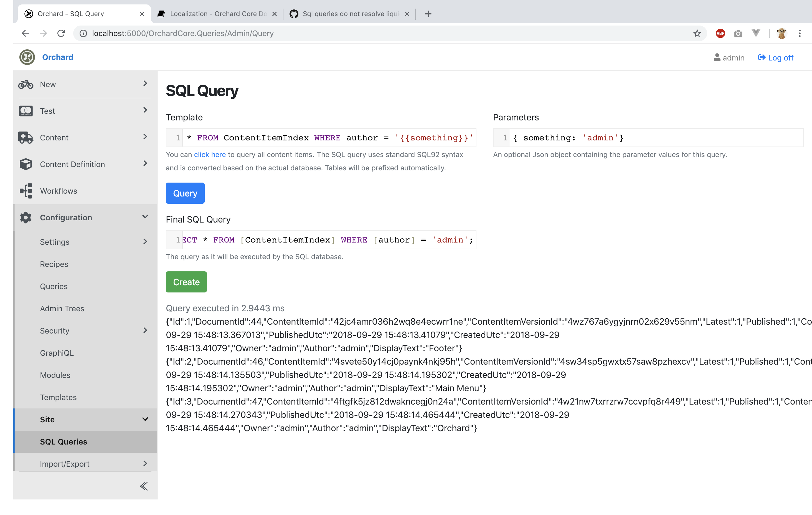
Task: Select the Workflows icon in sidebar
Action: [x=26, y=191]
